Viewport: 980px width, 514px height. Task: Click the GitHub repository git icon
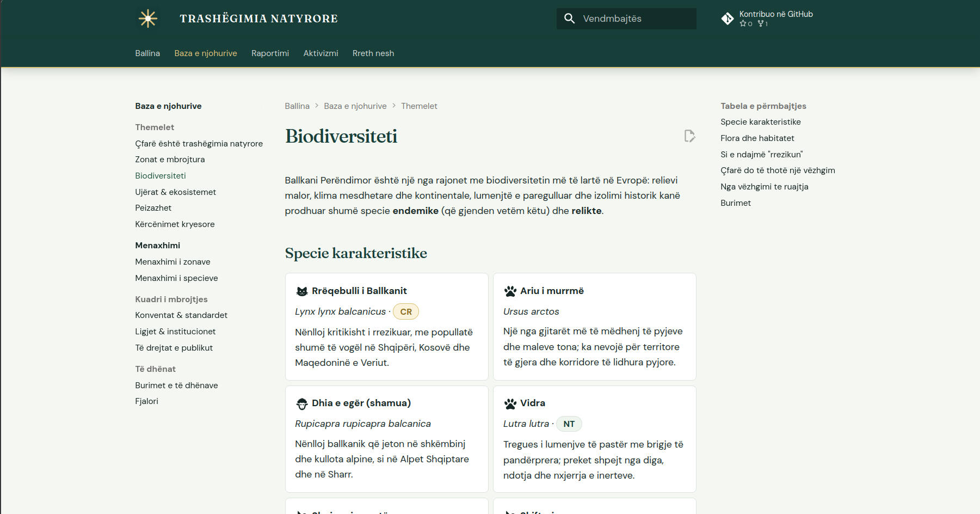728,19
